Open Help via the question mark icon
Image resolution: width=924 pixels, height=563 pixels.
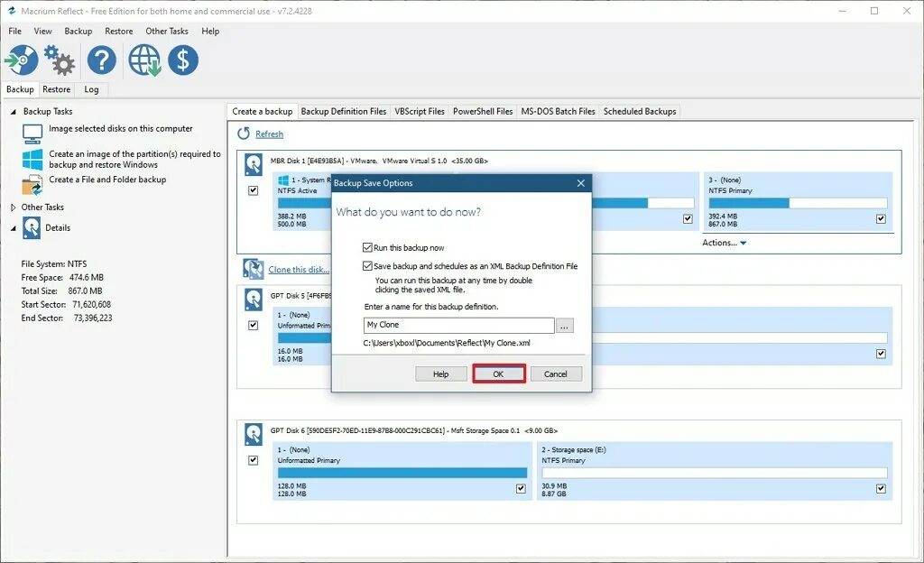tap(100, 60)
